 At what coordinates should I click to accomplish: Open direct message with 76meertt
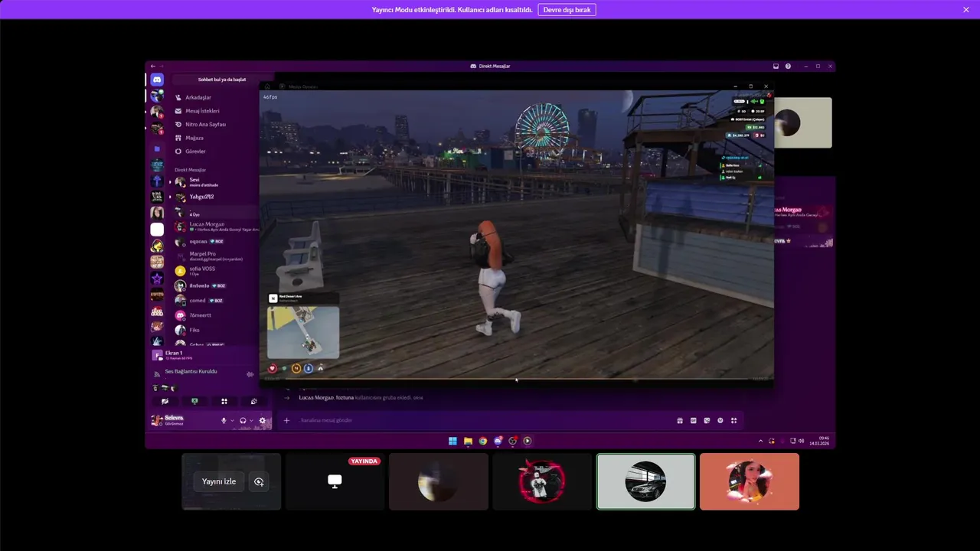click(214, 315)
